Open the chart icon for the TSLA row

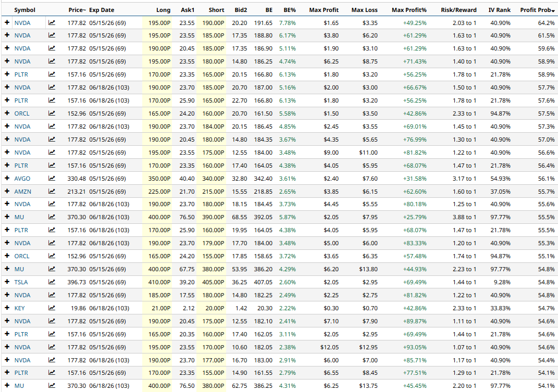click(52, 282)
